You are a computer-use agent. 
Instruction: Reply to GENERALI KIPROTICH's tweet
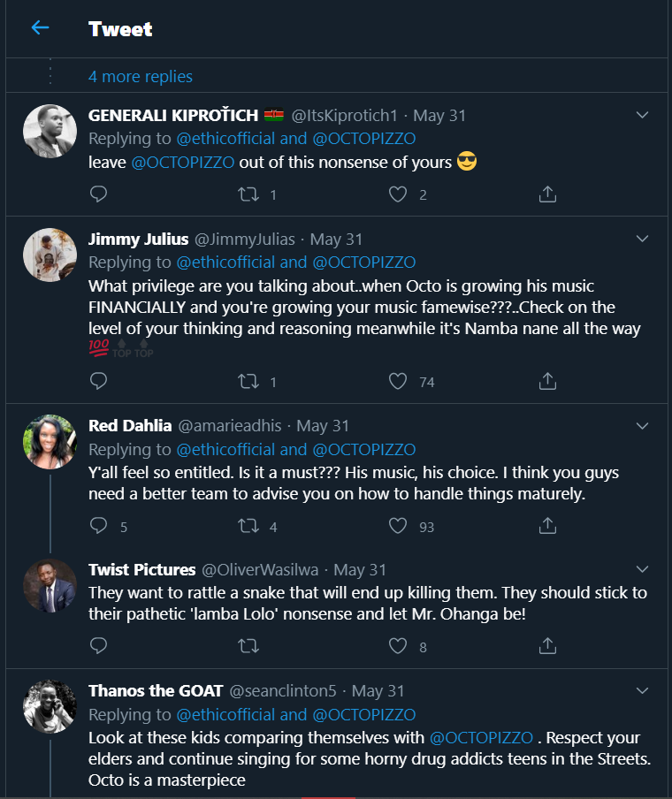click(x=99, y=194)
